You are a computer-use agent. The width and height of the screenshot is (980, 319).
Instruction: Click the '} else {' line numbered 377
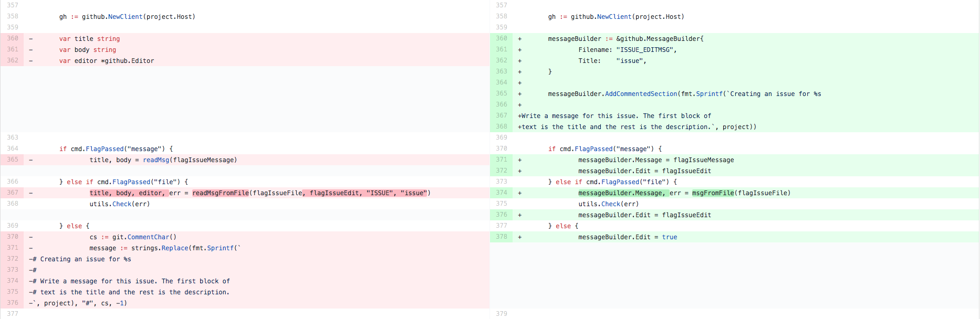tap(563, 226)
